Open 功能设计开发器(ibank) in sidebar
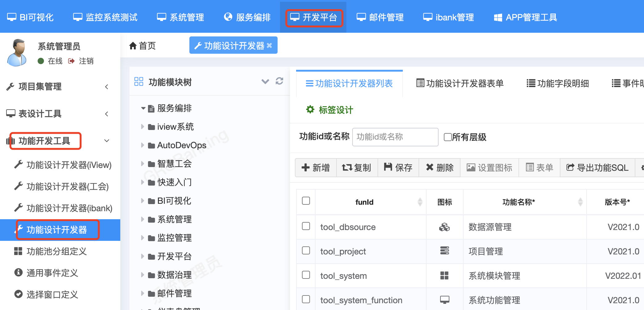644x310 pixels. [x=63, y=208]
